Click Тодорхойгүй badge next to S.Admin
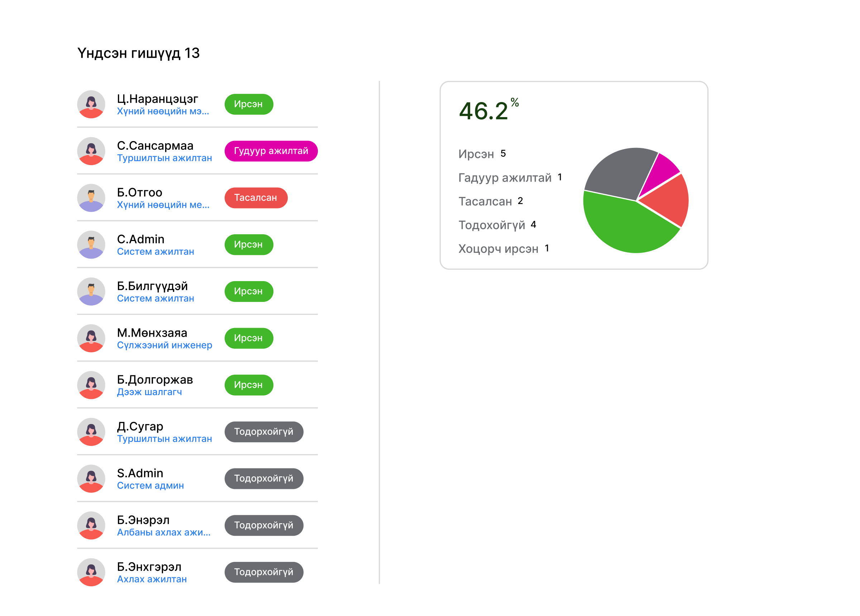 (x=263, y=478)
